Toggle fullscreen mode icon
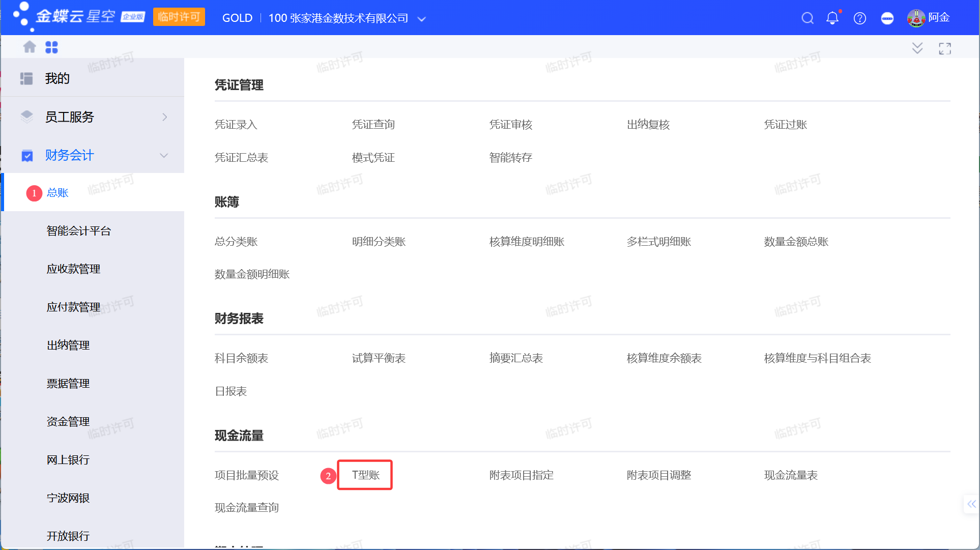Viewport: 980px width, 550px height. [944, 48]
